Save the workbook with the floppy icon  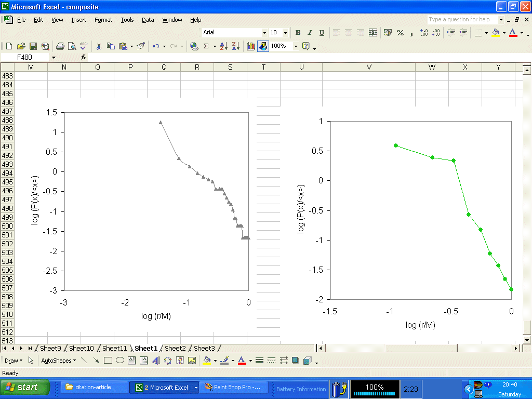coord(33,46)
